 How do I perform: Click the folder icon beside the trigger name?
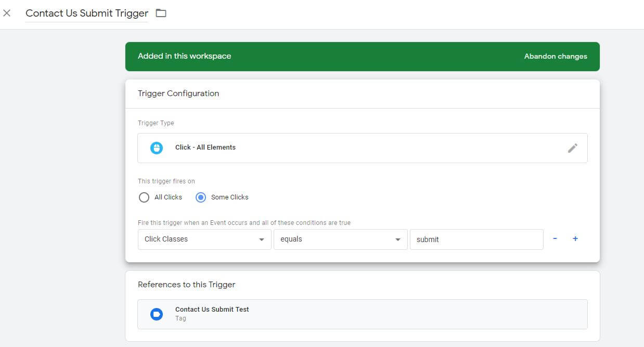pos(161,13)
